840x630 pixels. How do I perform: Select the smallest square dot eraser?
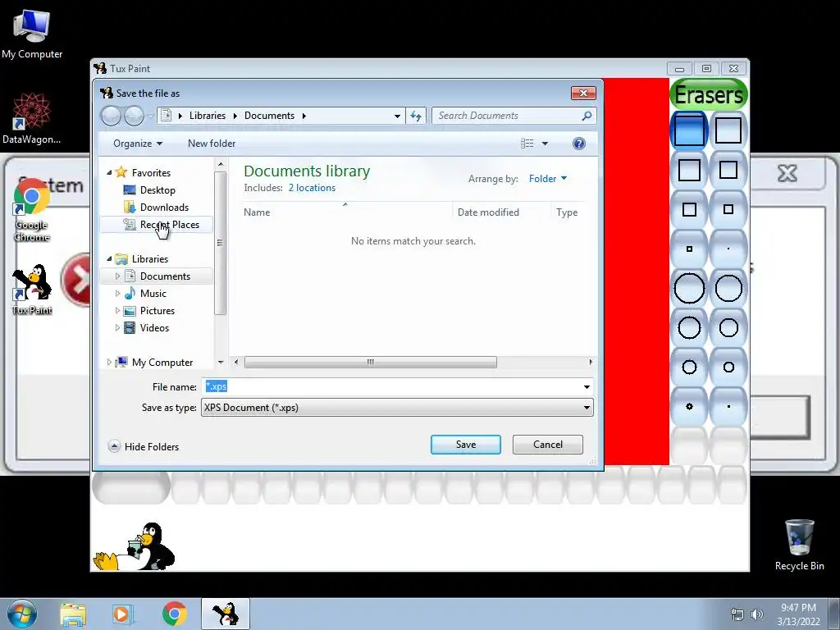728,249
